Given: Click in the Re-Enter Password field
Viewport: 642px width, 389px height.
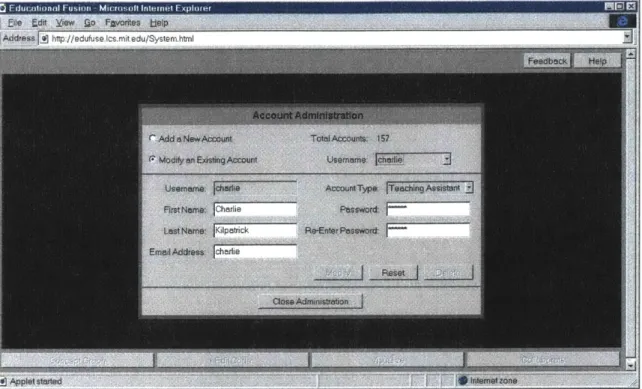Looking at the screenshot, I should tap(428, 230).
